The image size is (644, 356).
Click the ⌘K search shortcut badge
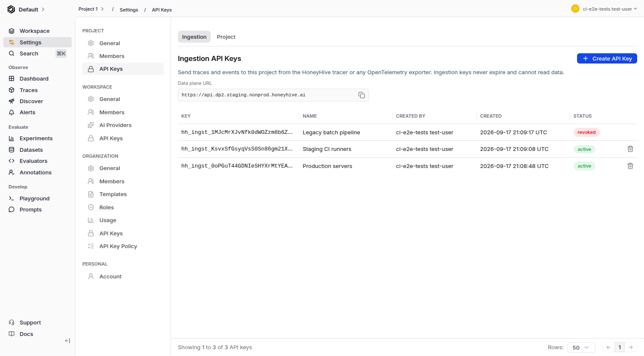click(61, 54)
